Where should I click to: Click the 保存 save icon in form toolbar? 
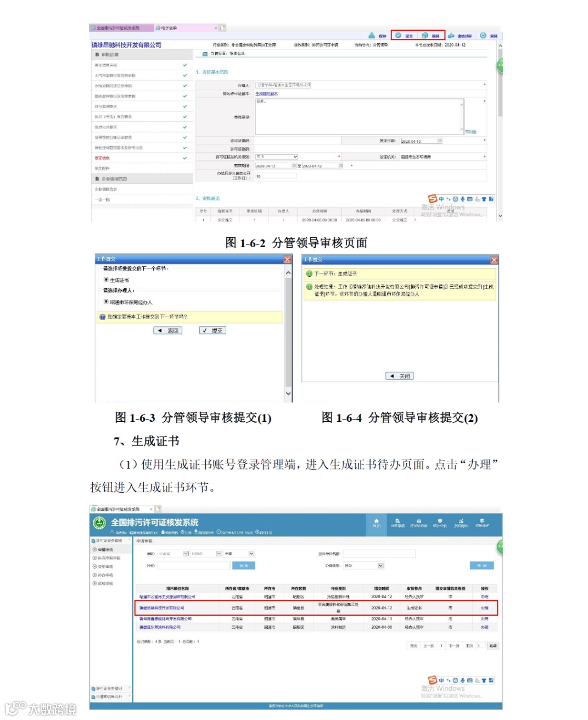372,35
